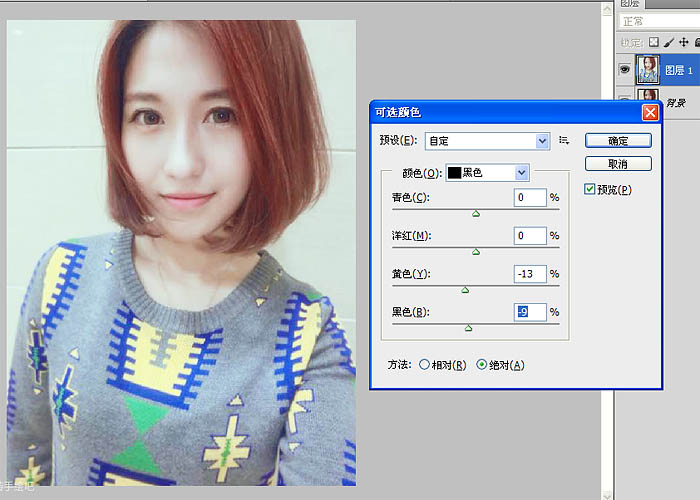Select the 背景 layer thumbnail

tap(649, 98)
